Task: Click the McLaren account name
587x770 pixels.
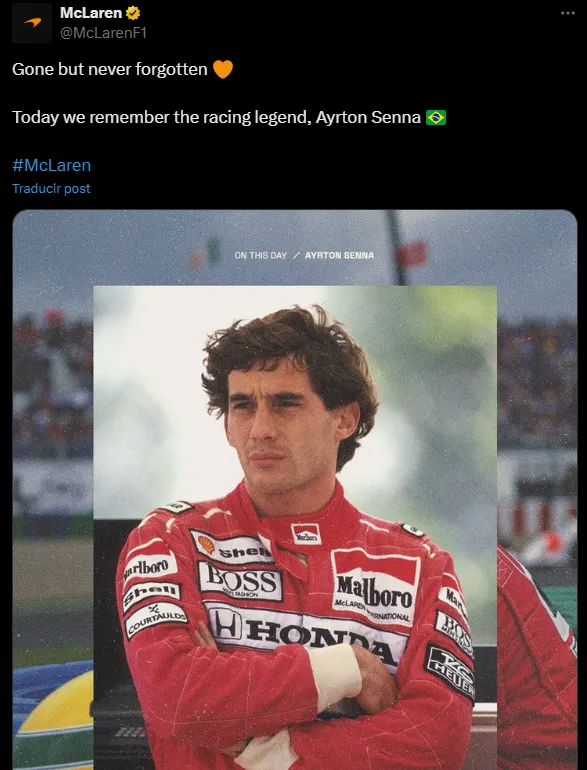Action: [91, 13]
